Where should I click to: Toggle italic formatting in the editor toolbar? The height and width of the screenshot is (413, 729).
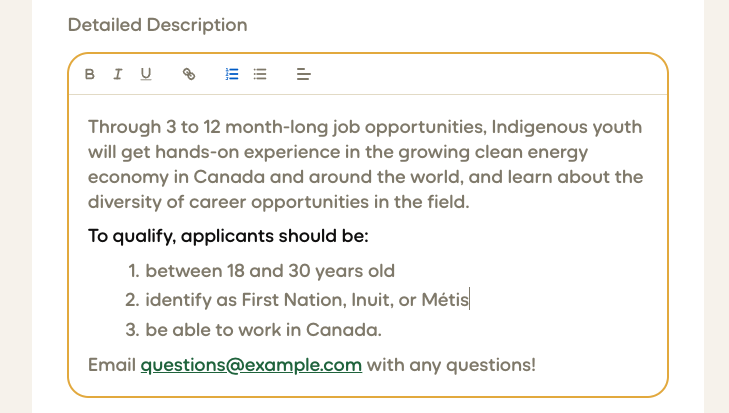point(117,74)
